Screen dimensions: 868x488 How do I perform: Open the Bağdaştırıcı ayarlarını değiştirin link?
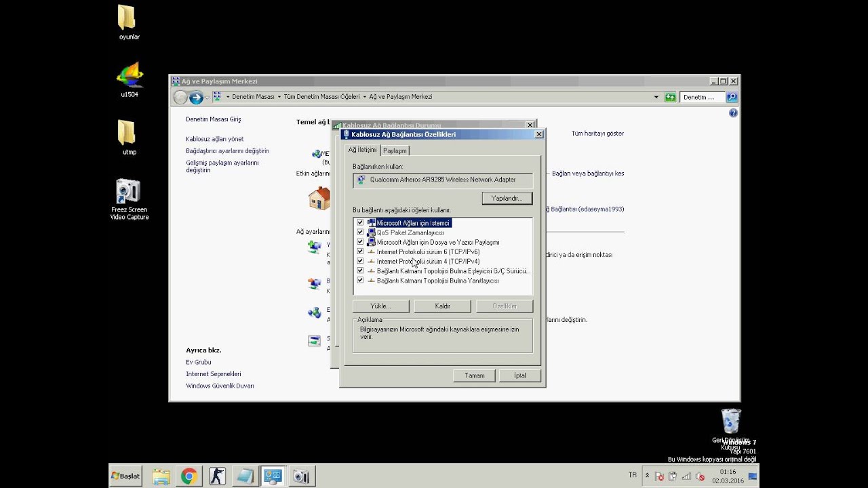click(x=228, y=151)
